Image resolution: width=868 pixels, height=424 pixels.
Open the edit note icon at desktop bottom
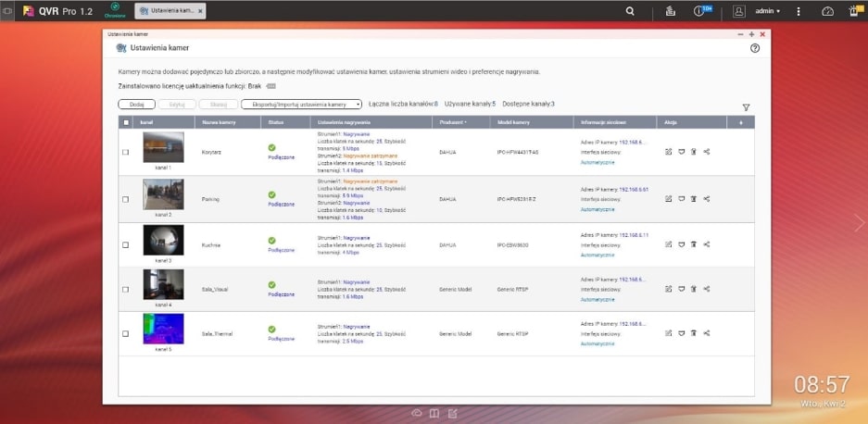453,413
